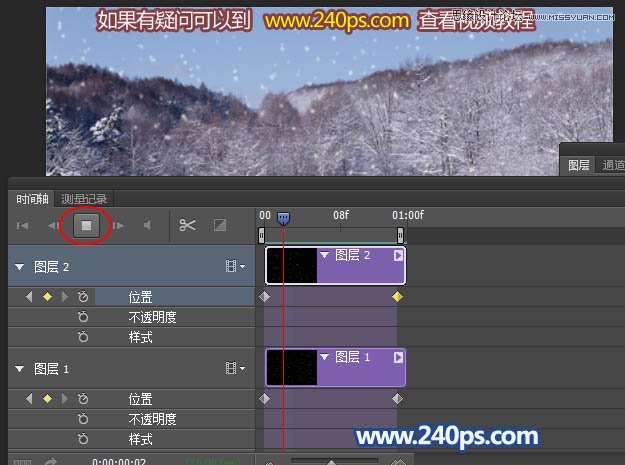625x465 pixels.
Task: Mute audio playback with speaker icon
Action: tap(147, 226)
